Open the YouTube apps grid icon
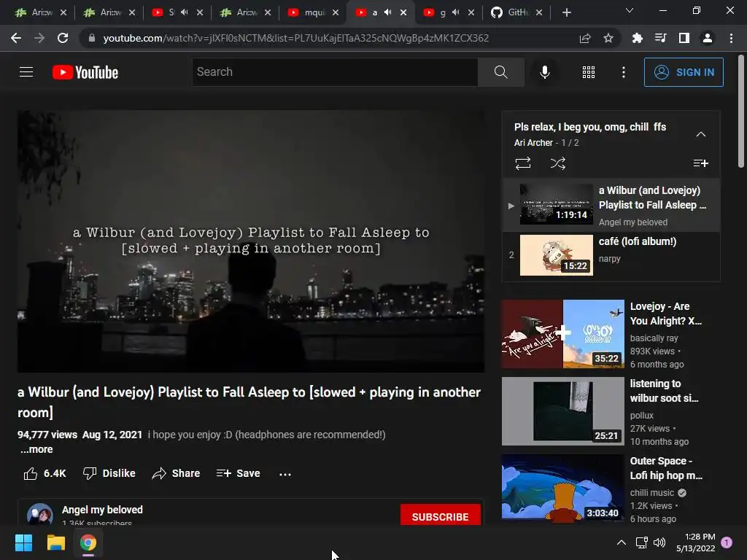Image resolution: width=747 pixels, height=560 pixels. pos(589,72)
